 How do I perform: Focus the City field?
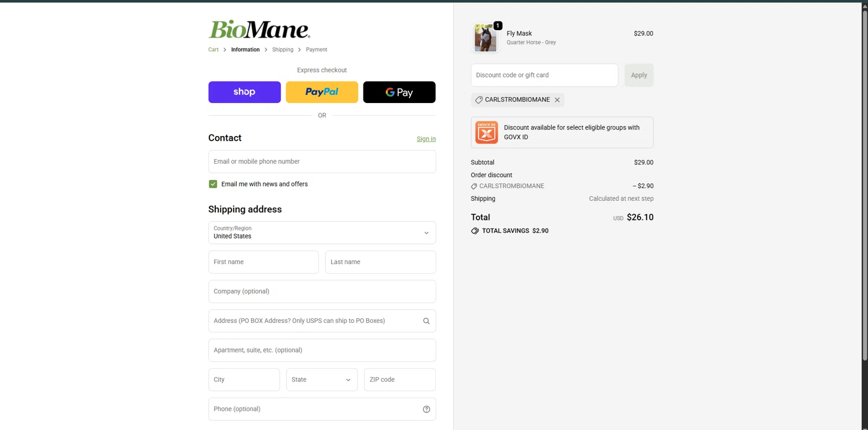point(244,380)
